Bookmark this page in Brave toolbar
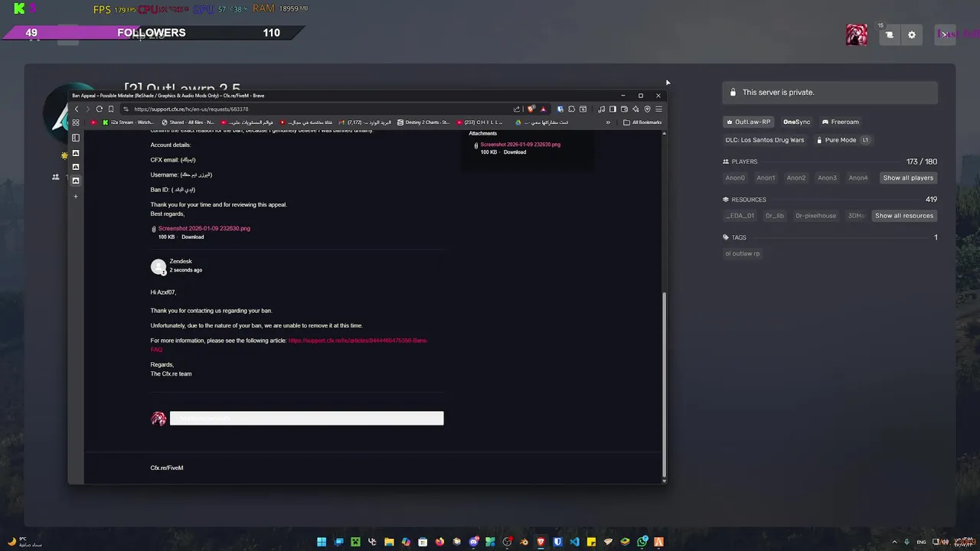 (x=111, y=109)
